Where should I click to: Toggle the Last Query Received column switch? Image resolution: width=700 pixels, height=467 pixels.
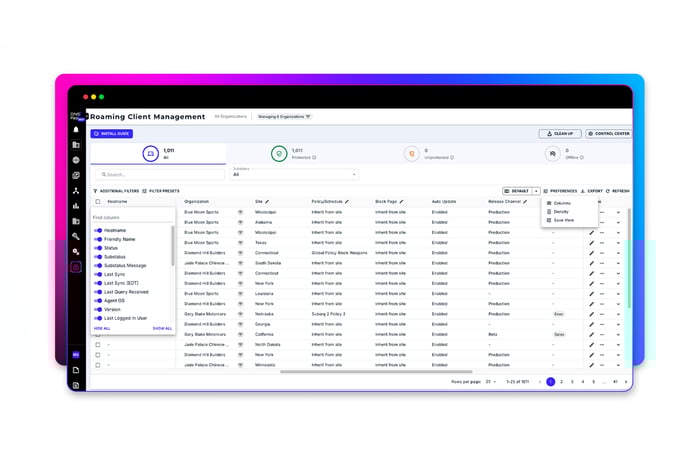(98, 292)
